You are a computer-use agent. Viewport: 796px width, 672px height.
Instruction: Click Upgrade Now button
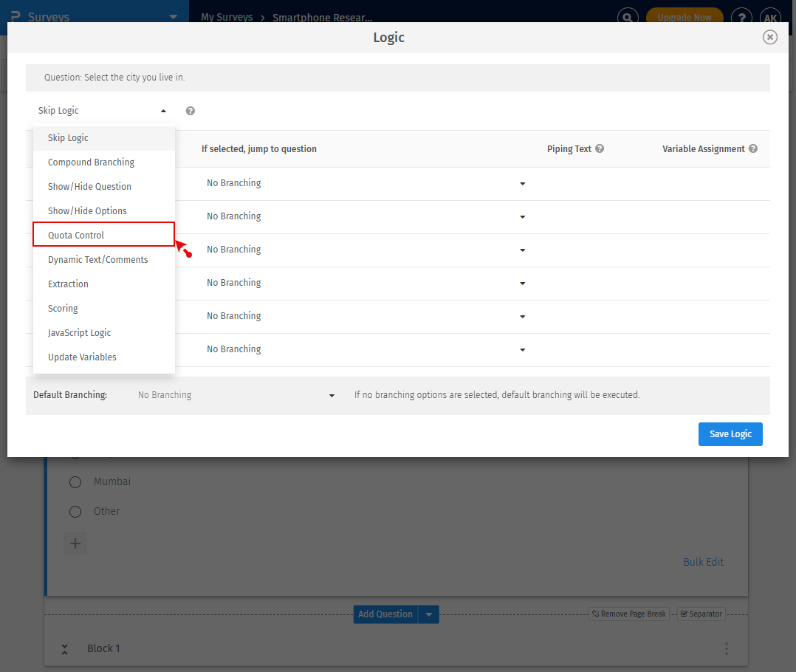(685, 17)
